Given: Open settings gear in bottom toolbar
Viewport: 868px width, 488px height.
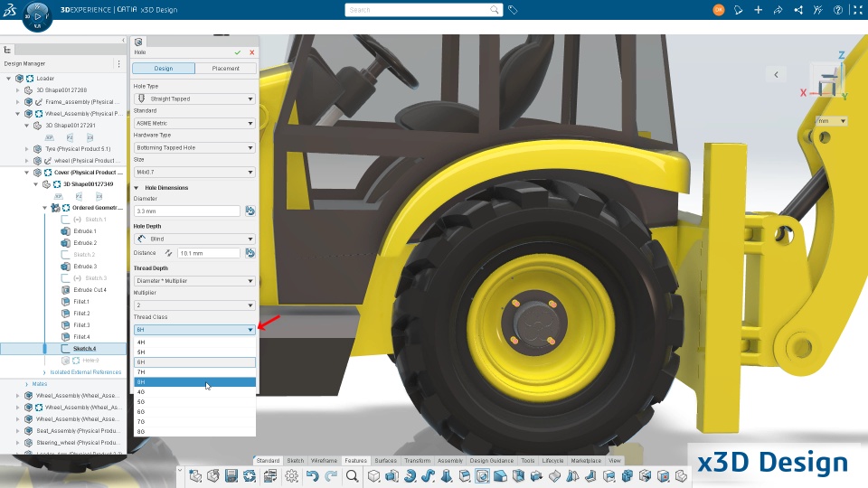Looking at the screenshot, I should coord(292,476).
